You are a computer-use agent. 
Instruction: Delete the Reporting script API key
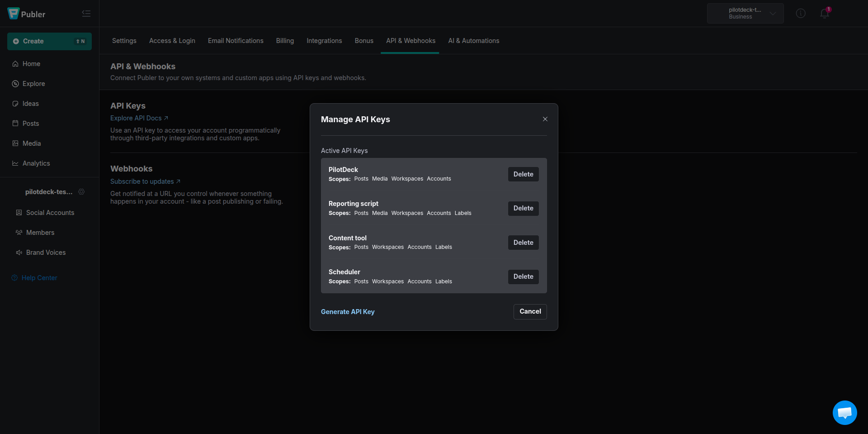[523, 208]
